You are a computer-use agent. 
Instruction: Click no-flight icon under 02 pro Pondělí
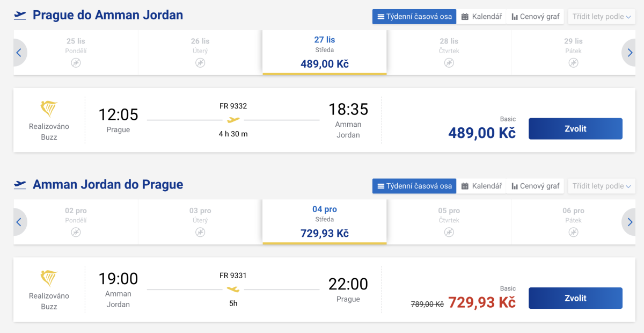coord(76,232)
